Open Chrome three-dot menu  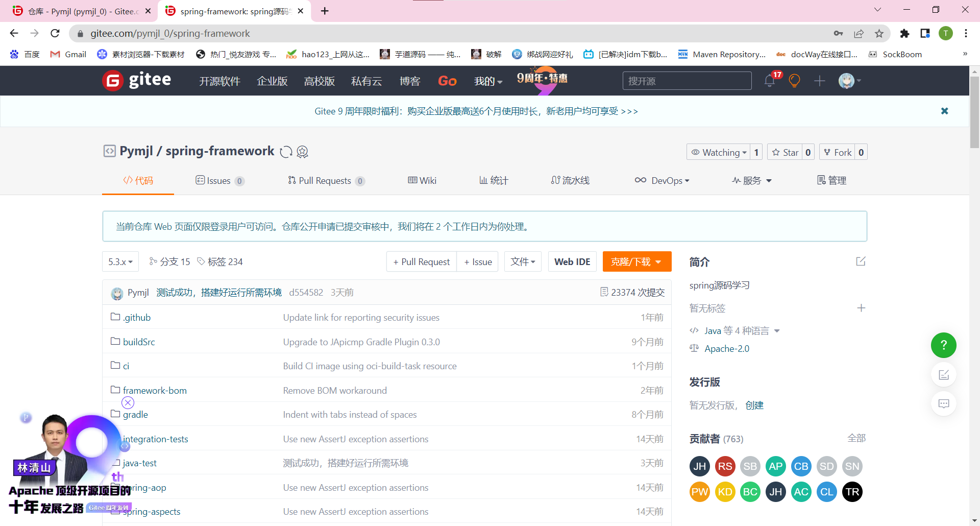[x=966, y=33]
